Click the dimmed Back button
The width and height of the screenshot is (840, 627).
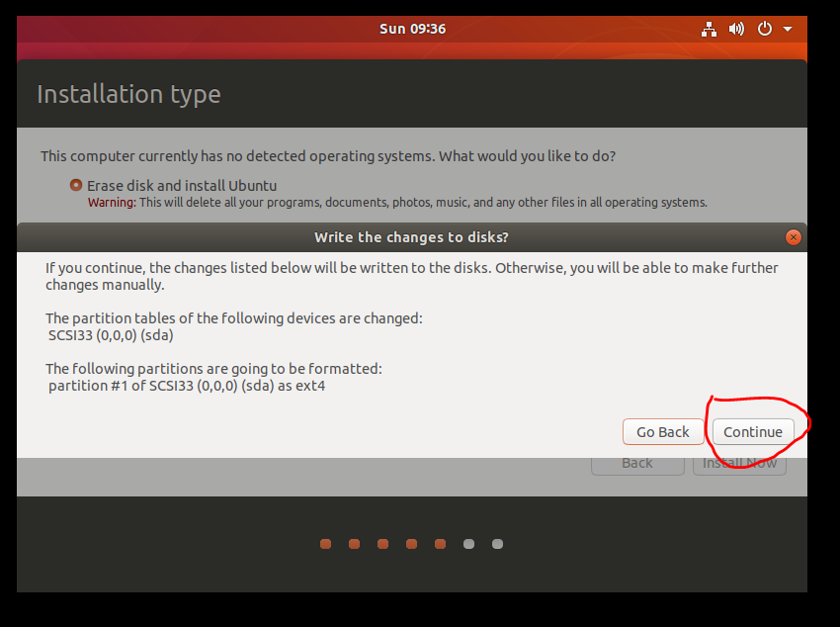[x=637, y=464]
